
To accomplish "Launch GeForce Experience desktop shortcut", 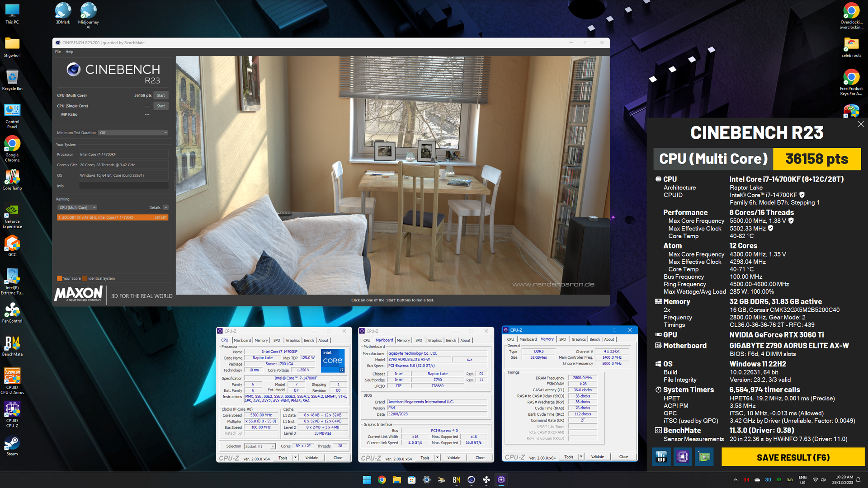I will click(x=12, y=216).
